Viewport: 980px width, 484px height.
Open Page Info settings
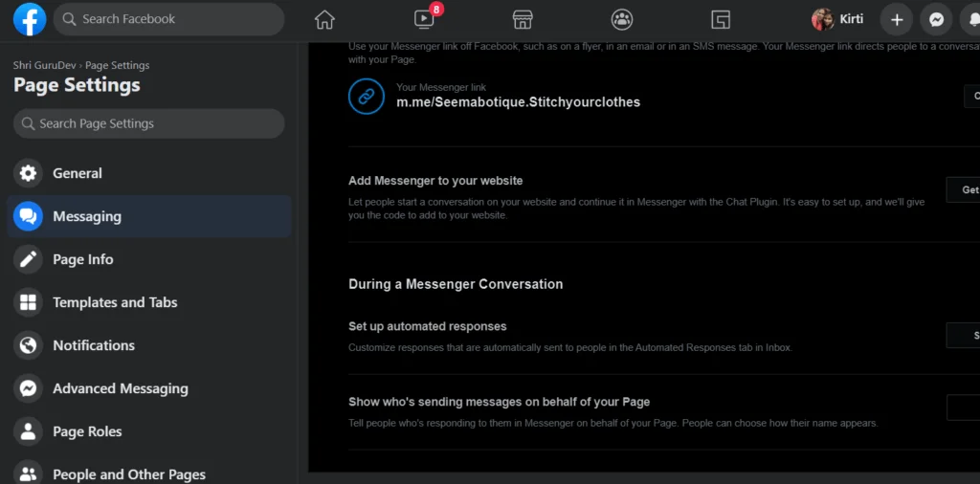coord(83,259)
